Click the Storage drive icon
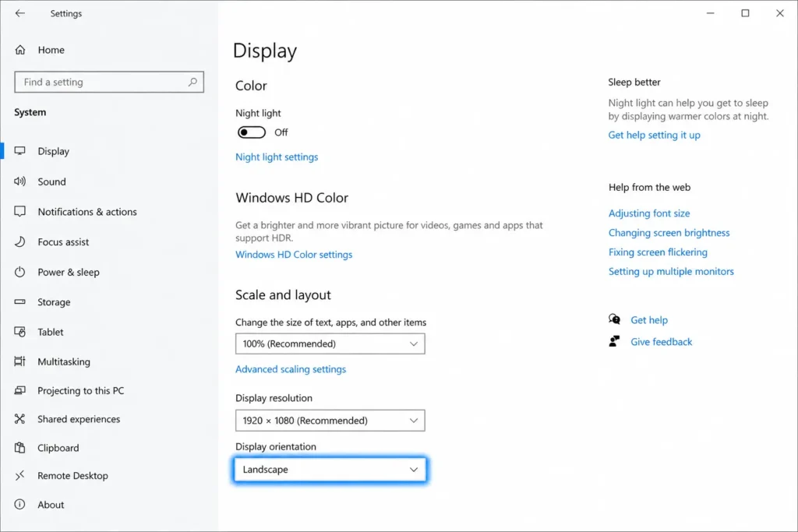This screenshot has height=532, width=798. (19, 301)
